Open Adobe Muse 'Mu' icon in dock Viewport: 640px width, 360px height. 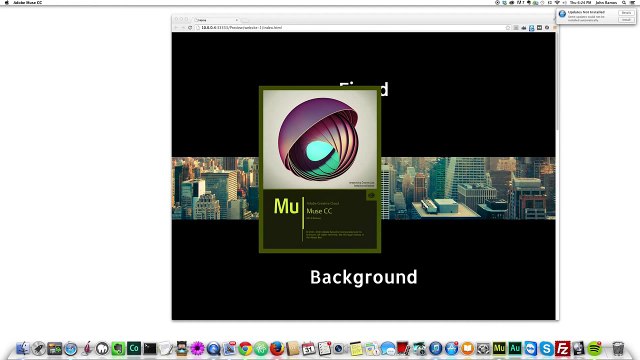[x=499, y=348]
